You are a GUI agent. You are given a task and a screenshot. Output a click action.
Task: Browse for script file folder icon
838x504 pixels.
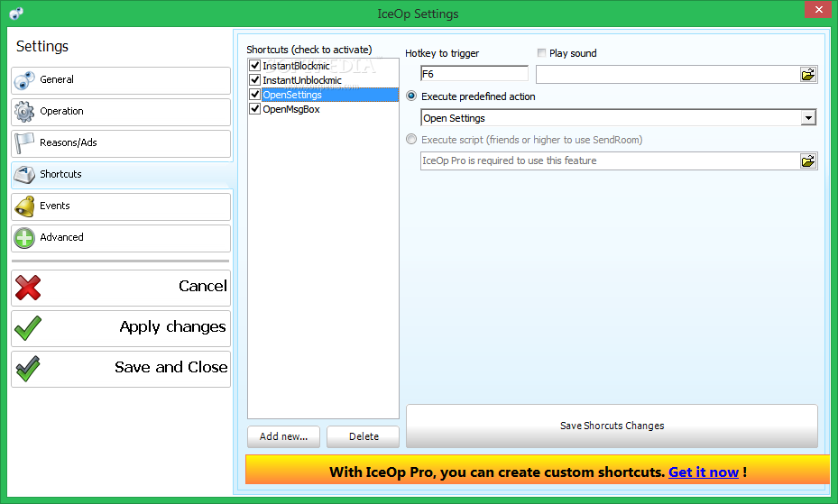808,160
